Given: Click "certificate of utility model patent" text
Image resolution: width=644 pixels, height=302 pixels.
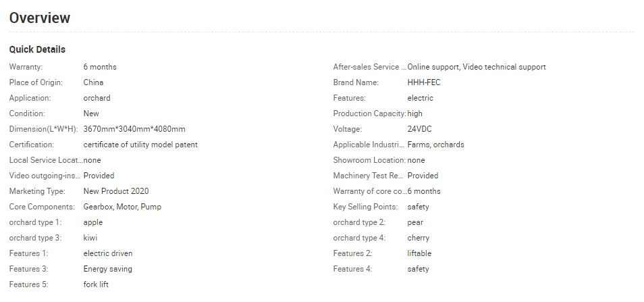Looking at the screenshot, I should click(x=140, y=145).
